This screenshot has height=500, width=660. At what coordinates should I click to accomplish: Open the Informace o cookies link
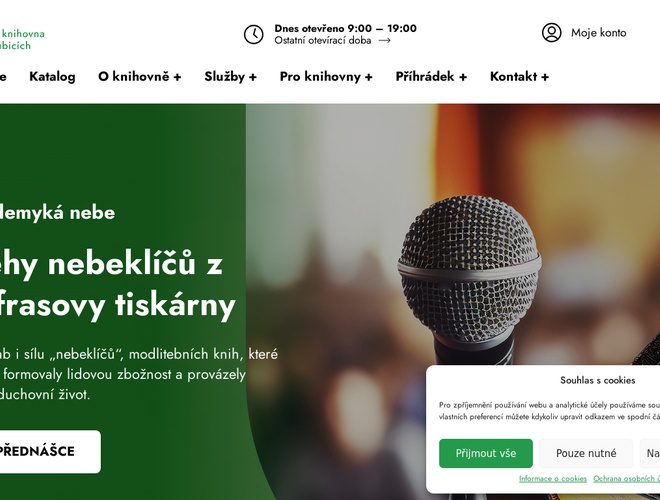553,479
